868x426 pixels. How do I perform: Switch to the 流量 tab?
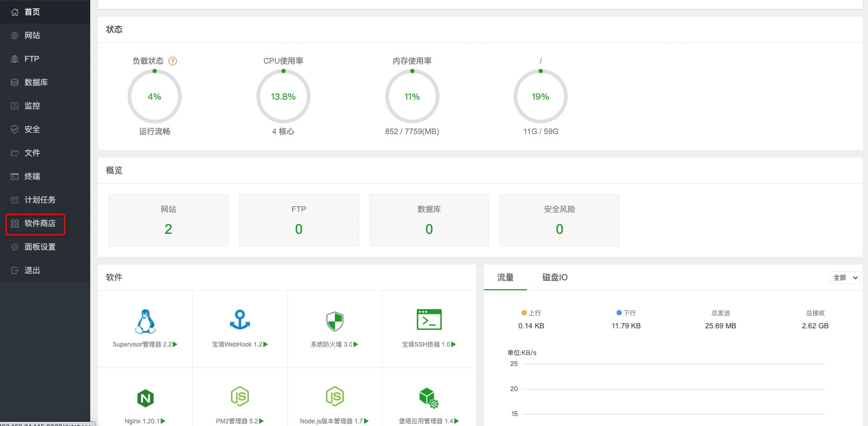(505, 278)
